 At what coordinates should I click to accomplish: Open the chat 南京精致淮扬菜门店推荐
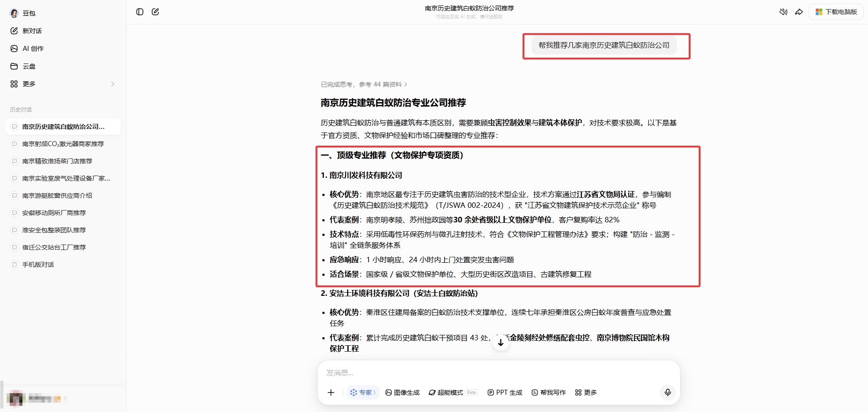pyautogui.click(x=63, y=161)
